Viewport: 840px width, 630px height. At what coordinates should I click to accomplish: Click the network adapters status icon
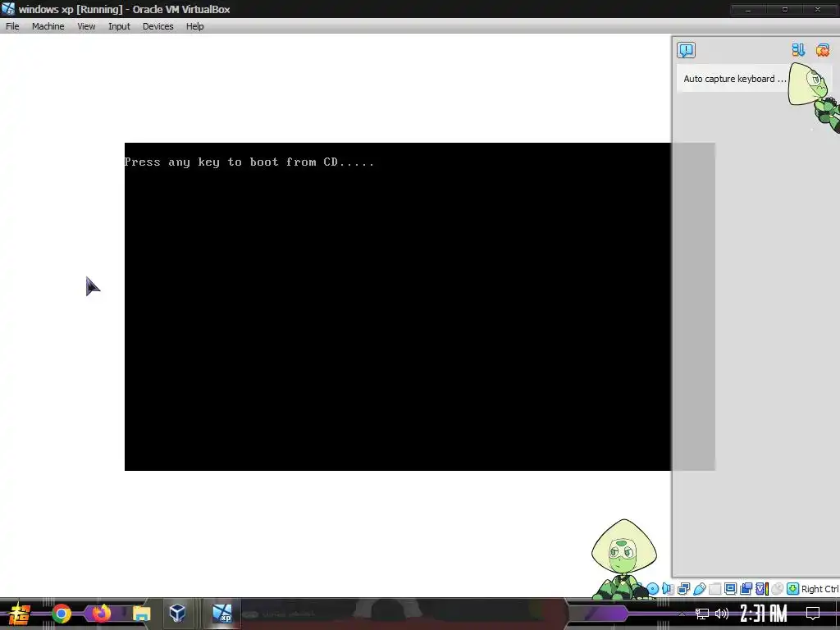(683, 589)
